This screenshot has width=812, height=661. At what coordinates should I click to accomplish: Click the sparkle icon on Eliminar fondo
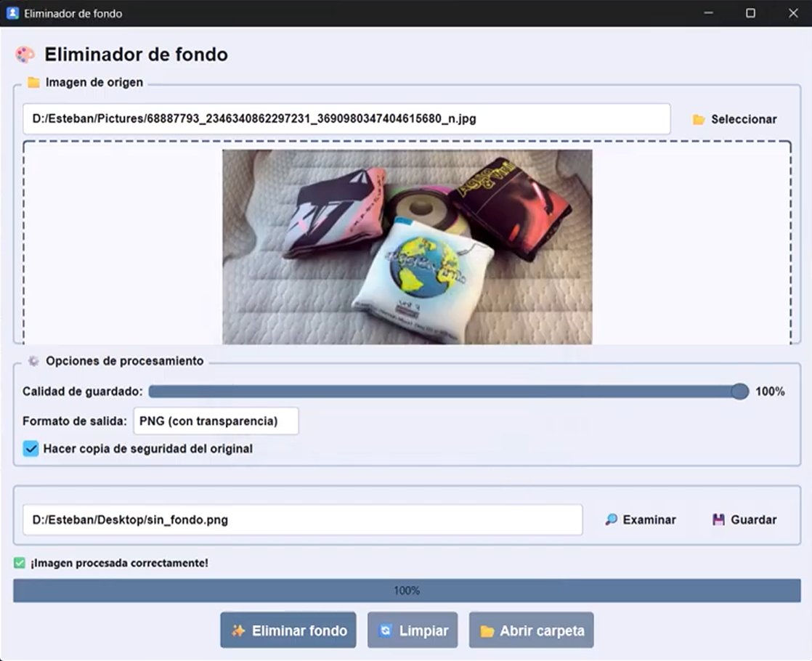237,630
